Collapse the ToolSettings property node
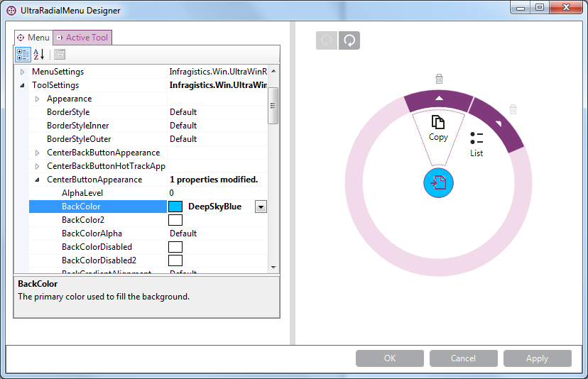 pyautogui.click(x=23, y=85)
